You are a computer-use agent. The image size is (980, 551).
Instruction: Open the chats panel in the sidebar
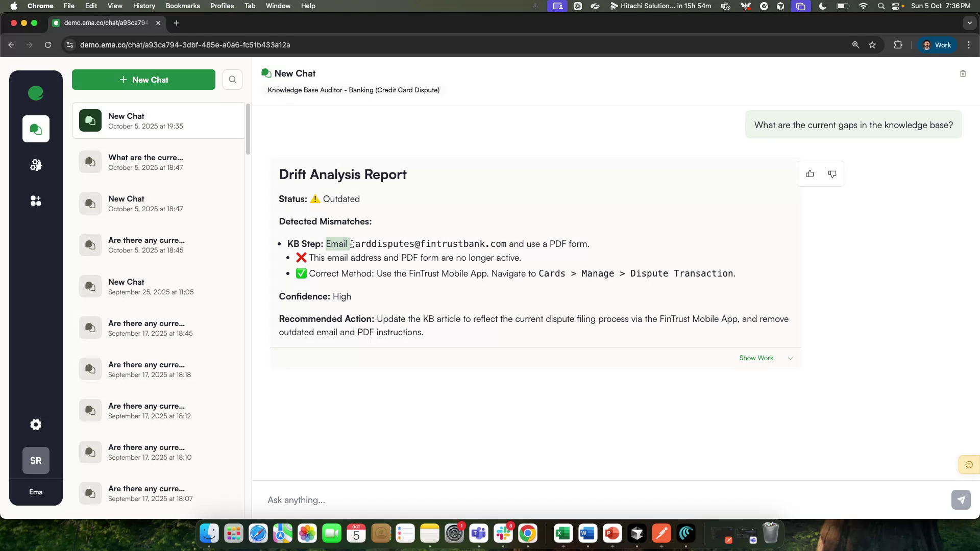coord(36,129)
